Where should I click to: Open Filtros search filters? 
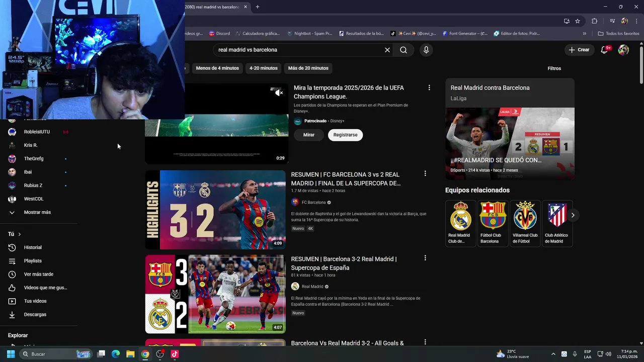(554, 68)
